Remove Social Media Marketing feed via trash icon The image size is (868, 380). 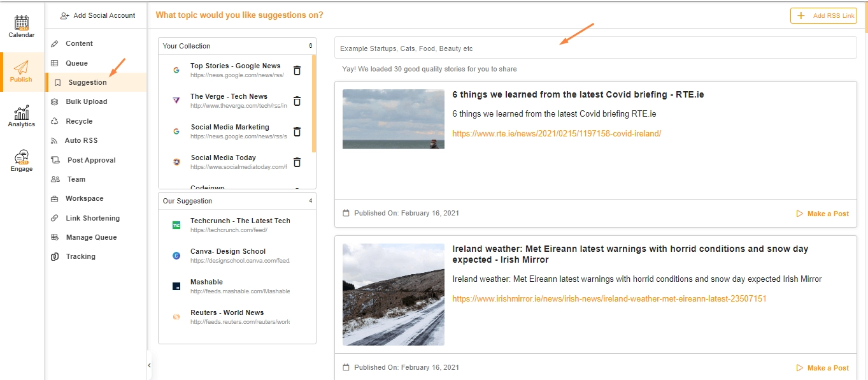tap(297, 132)
